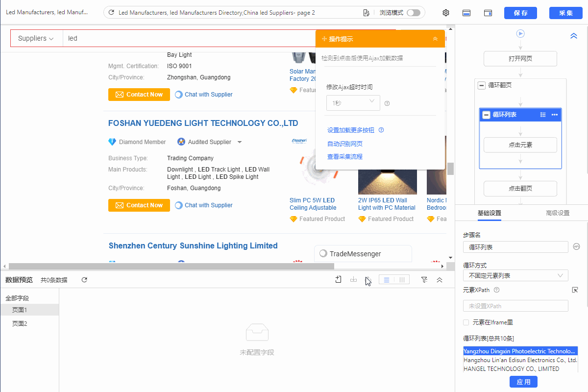
Task: Click the help icon beside Ajax timeout
Action: 387,103
